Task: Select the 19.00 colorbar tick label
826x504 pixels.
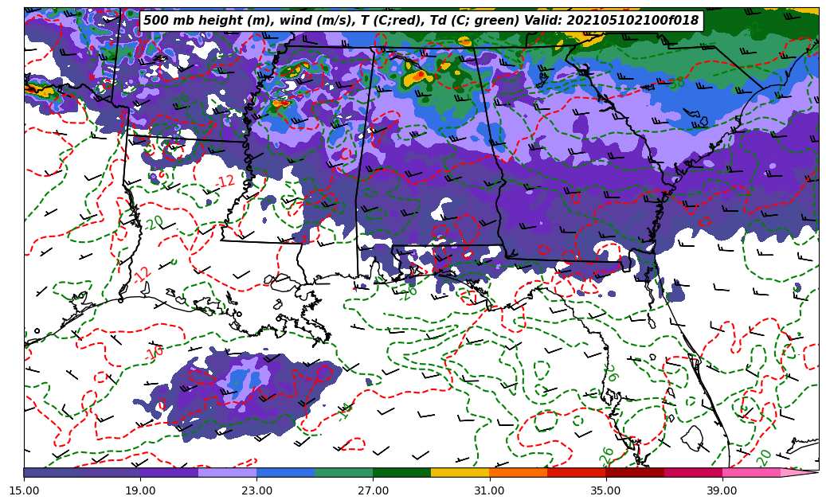Action: [140, 491]
